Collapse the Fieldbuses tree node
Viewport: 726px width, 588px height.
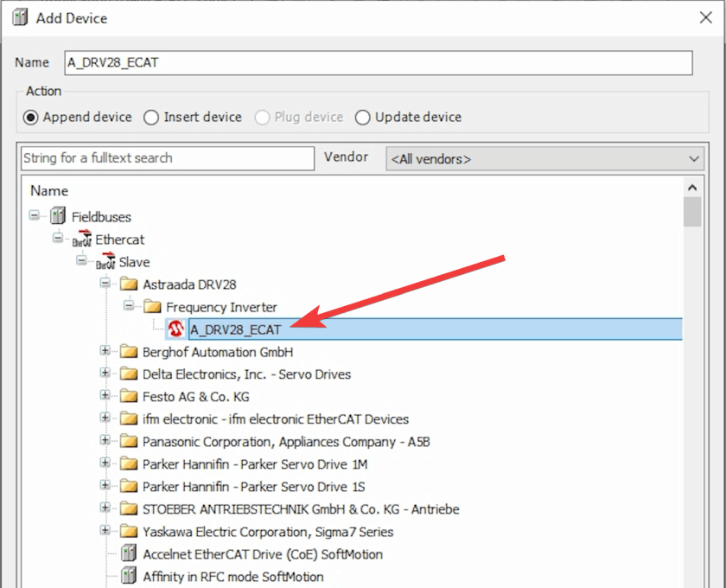[35, 215]
